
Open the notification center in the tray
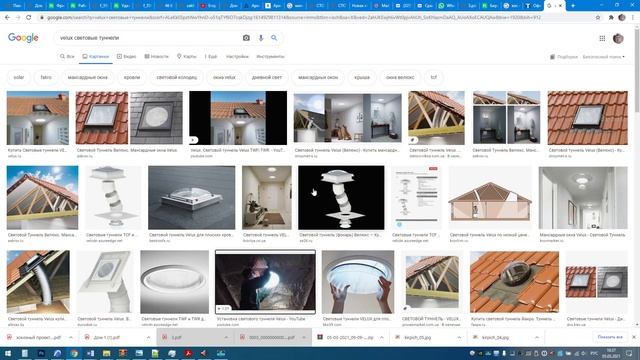click(x=629, y=353)
